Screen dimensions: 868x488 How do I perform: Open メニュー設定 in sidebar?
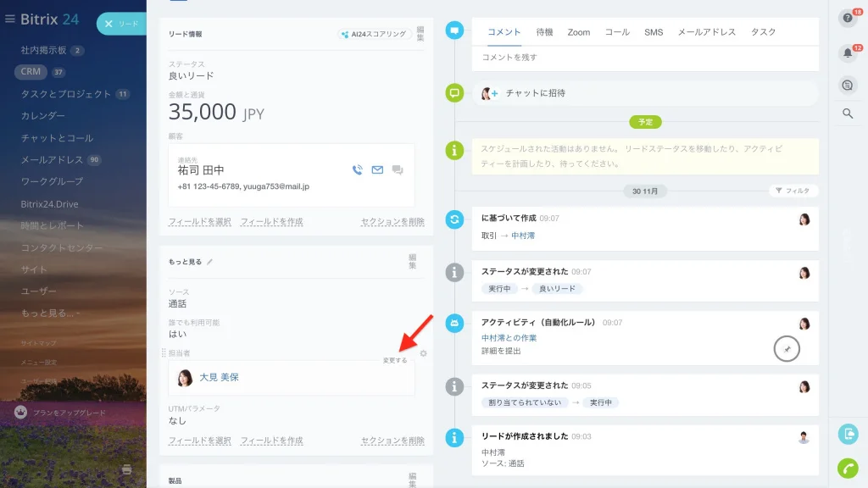click(38, 363)
